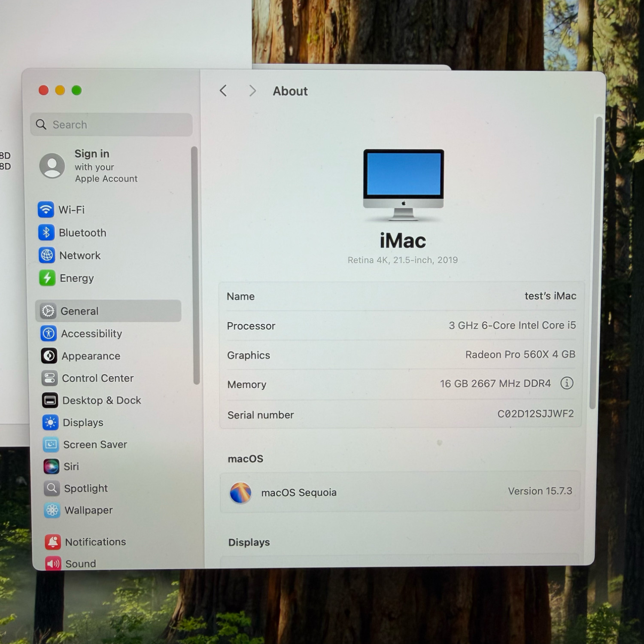Click the macOS Sequoia logo icon
The height and width of the screenshot is (644, 644).
tap(240, 492)
